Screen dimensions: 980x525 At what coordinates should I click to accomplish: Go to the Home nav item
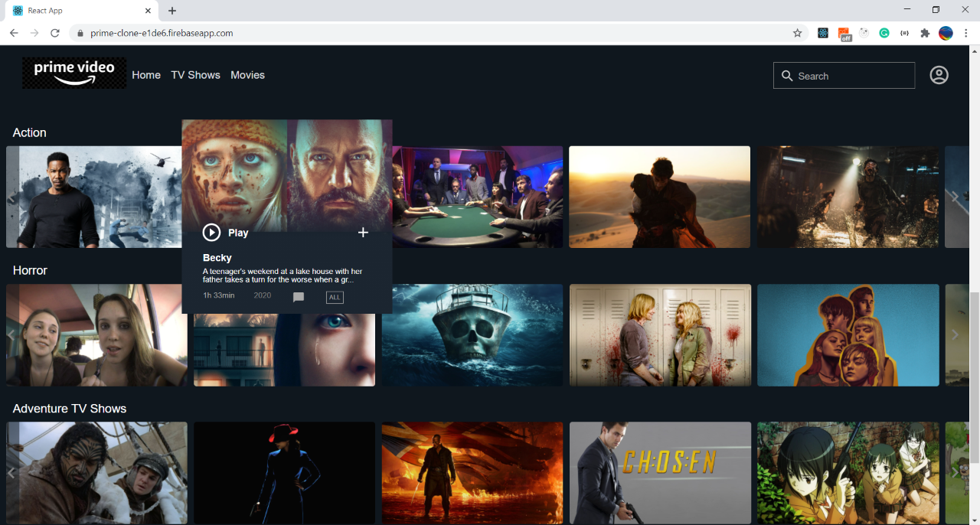tap(146, 75)
